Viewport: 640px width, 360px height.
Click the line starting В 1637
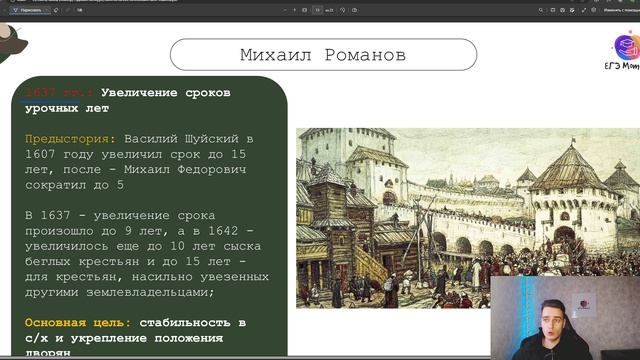pyautogui.click(x=120, y=216)
